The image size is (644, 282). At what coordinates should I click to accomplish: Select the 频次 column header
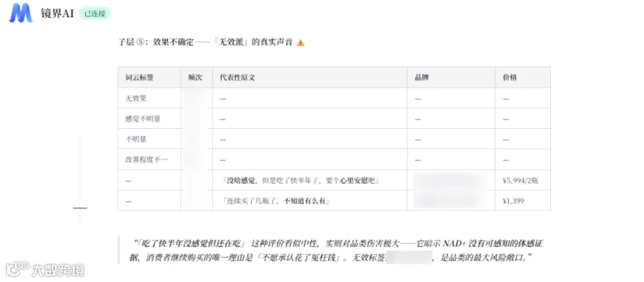(x=197, y=77)
